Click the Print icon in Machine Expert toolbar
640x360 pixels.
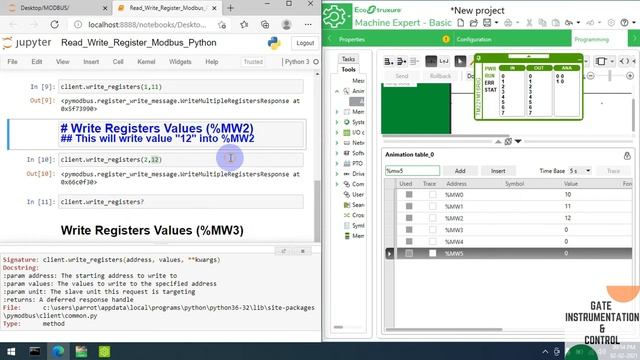click(508, 23)
